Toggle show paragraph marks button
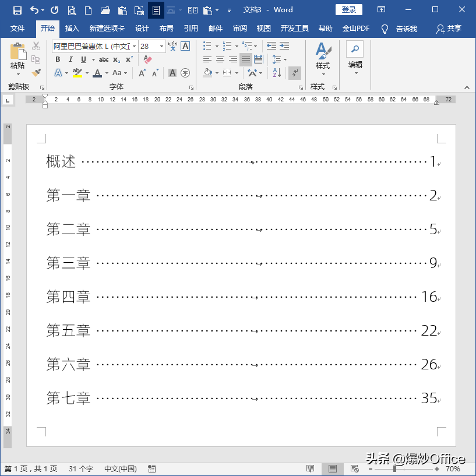 click(294, 73)
